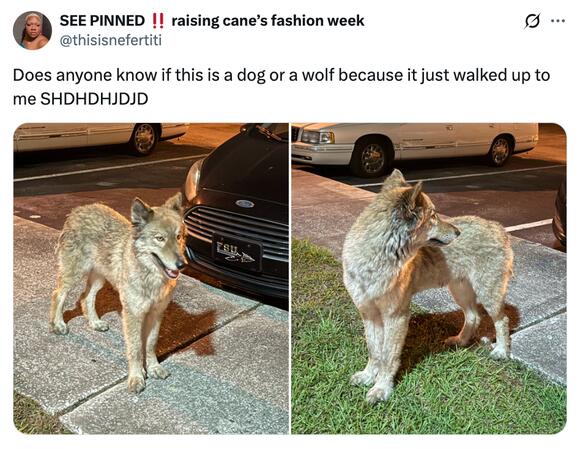Open the @thisisnefertiti handle link
The image size is (580, 449).
tap(111, 40)
